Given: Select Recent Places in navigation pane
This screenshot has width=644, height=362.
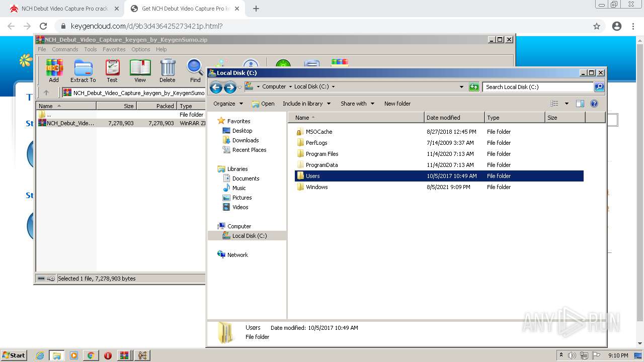Looking at the screenshot, I should coord(249,150).
